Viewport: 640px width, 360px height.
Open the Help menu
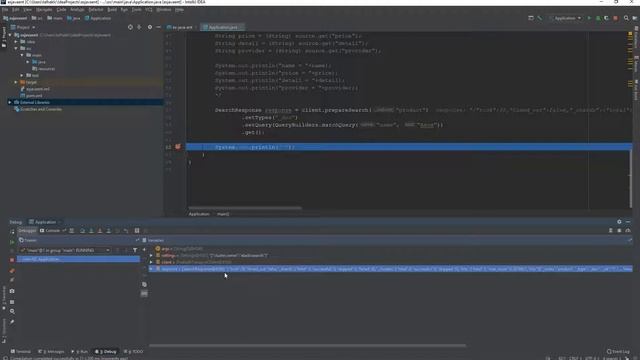click(179, 9)
